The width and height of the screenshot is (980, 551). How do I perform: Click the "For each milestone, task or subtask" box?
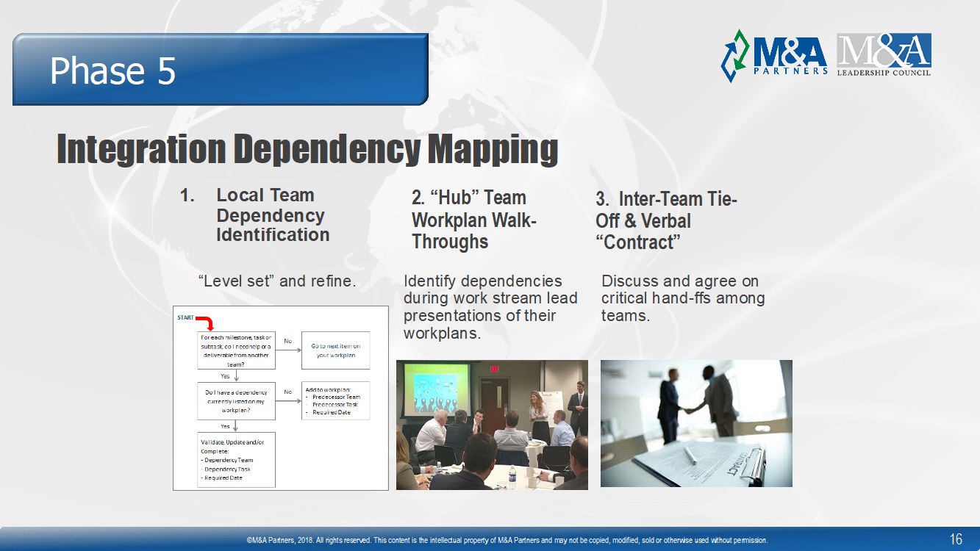click(x=236, y=350)
